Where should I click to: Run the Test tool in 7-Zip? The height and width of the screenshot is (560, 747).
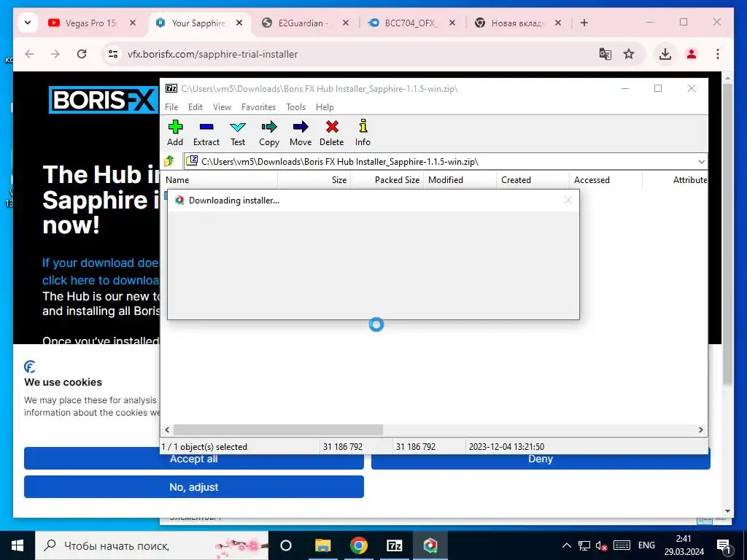237,133
